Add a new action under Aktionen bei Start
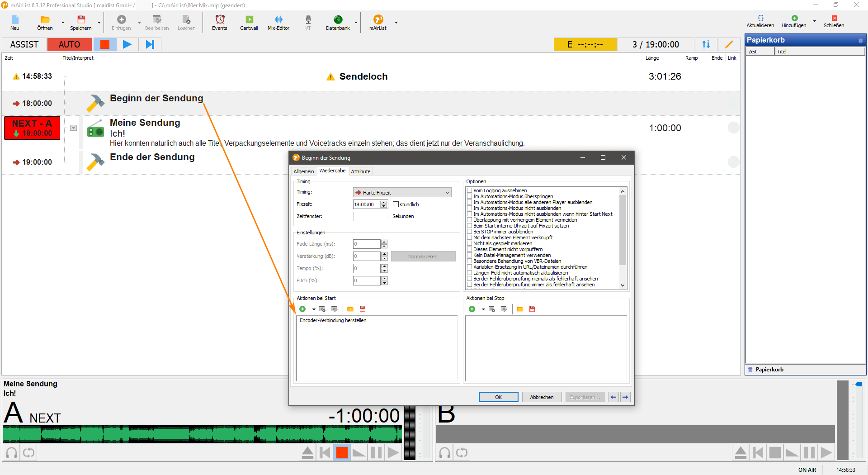 click(x=302, y=309)
